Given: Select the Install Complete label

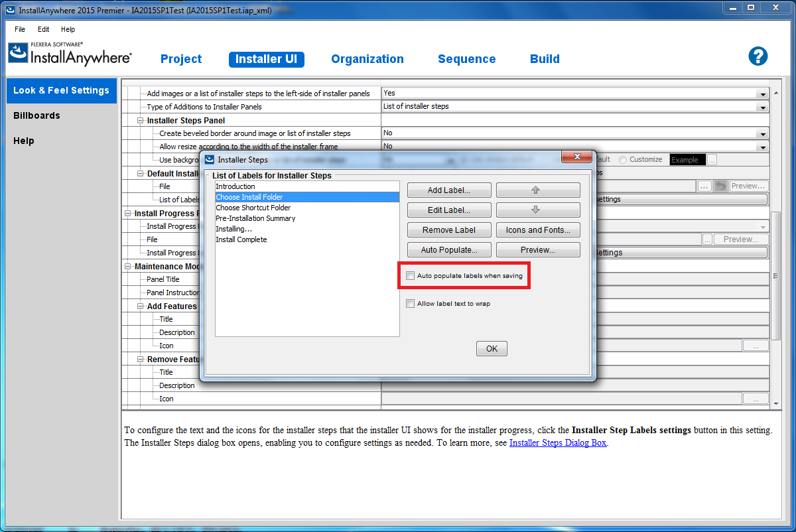Looking at the screenshot, I should tap(306, 239).
